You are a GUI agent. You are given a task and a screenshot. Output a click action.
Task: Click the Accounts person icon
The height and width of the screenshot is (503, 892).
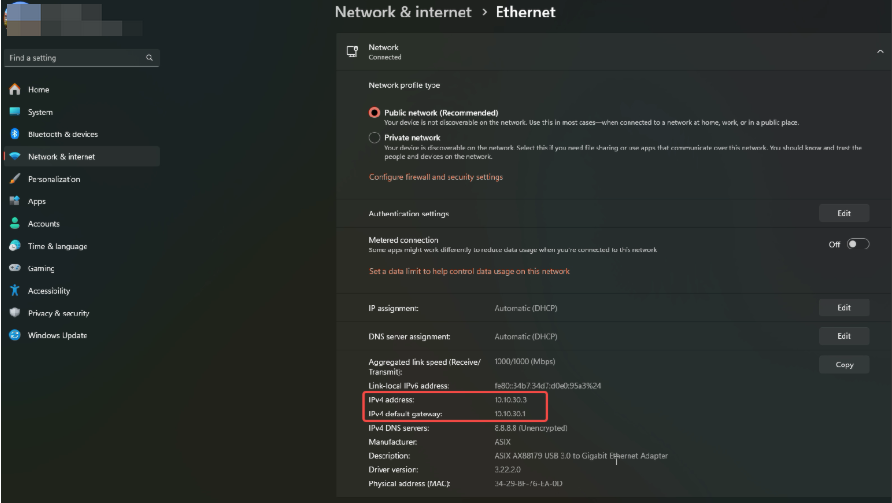click(x=15, y=224)
